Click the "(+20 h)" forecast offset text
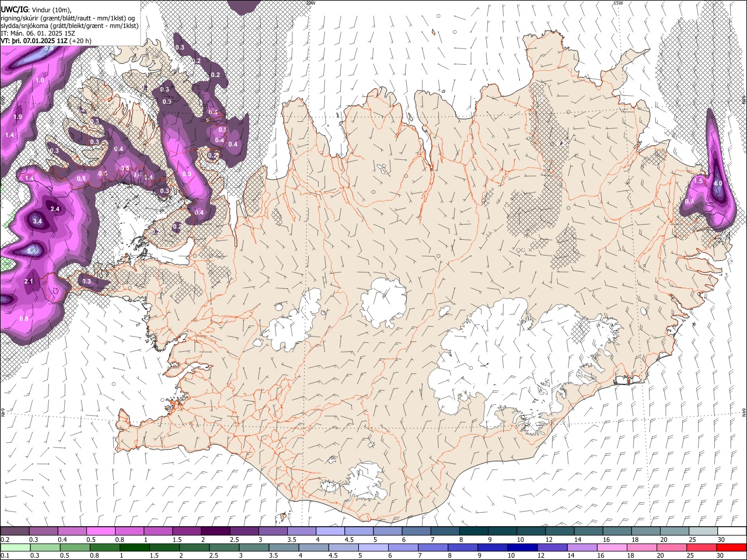This screenshot has height=560, width=747. [81, 41]
